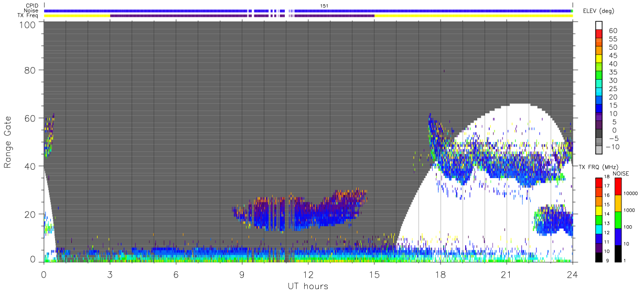The image size is (644, 297).
Task: Click the NOISE colorbar label '10000'
Action: tap(631, 193)
